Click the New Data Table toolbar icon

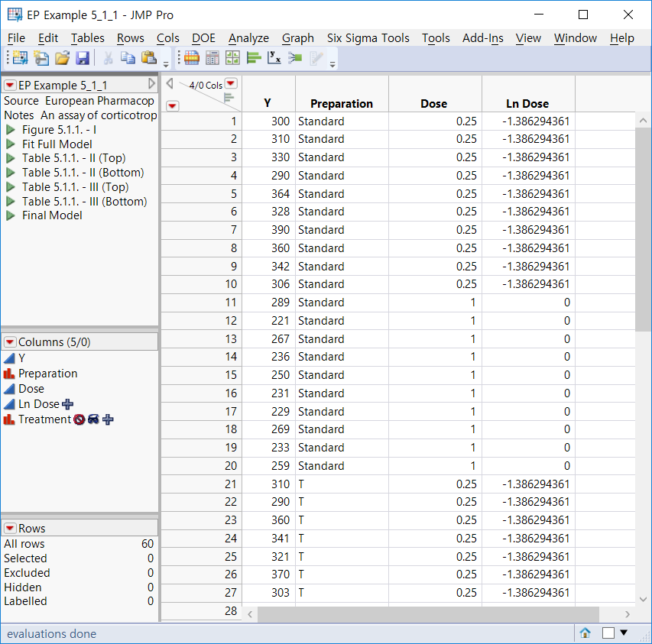18,58
